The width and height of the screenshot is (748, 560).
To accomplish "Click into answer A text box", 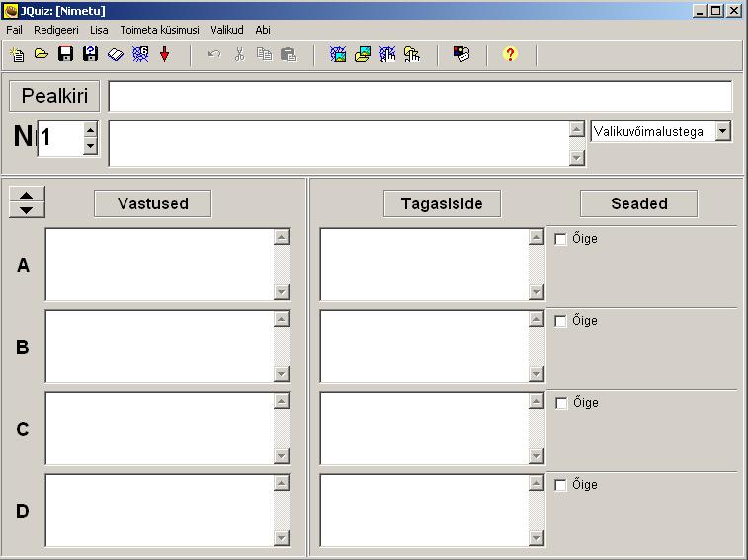I will (x=160, y=265).
